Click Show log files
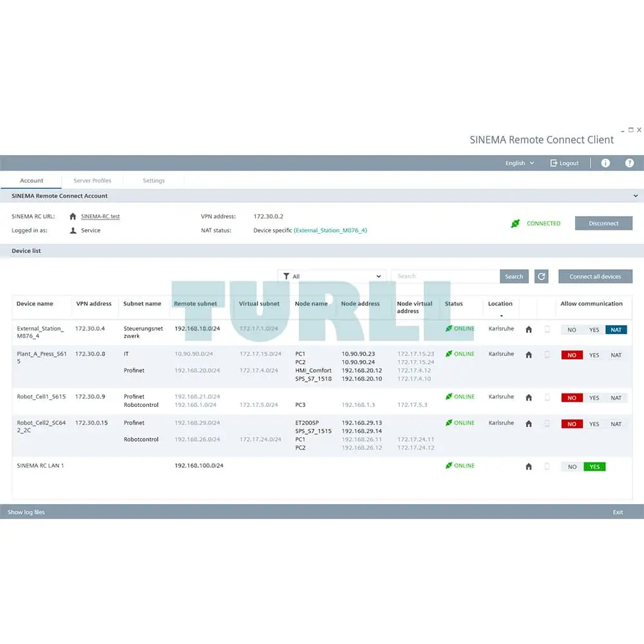This screenshot has width=644, height=644. coord(26,512)
